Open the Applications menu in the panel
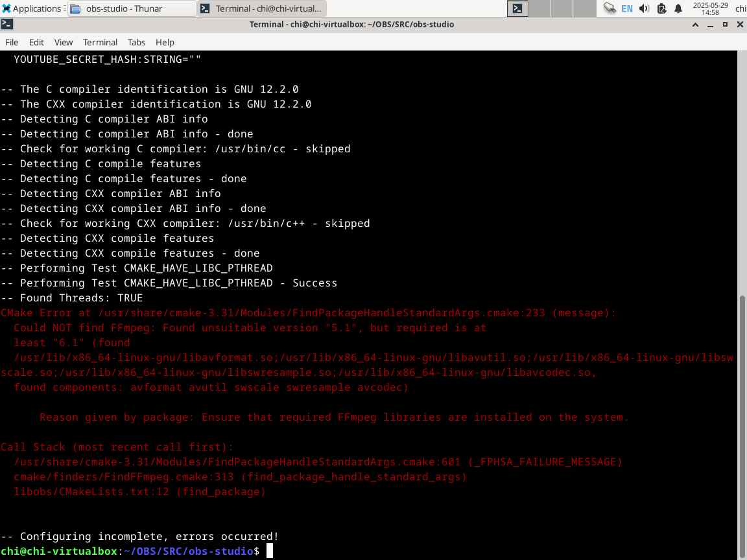 point(32,8)
